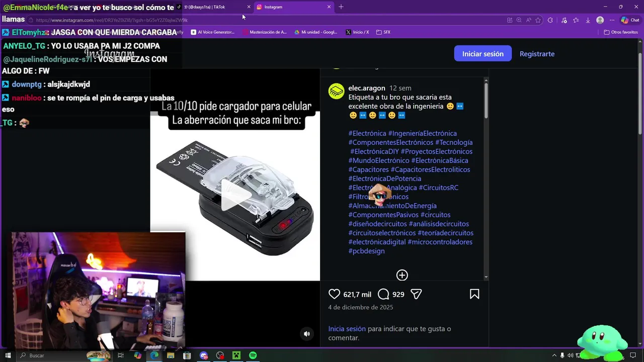This screenshot has height=362, width=644.
Task: Open Copilot from the taskbar
Action: pos(137,355)
